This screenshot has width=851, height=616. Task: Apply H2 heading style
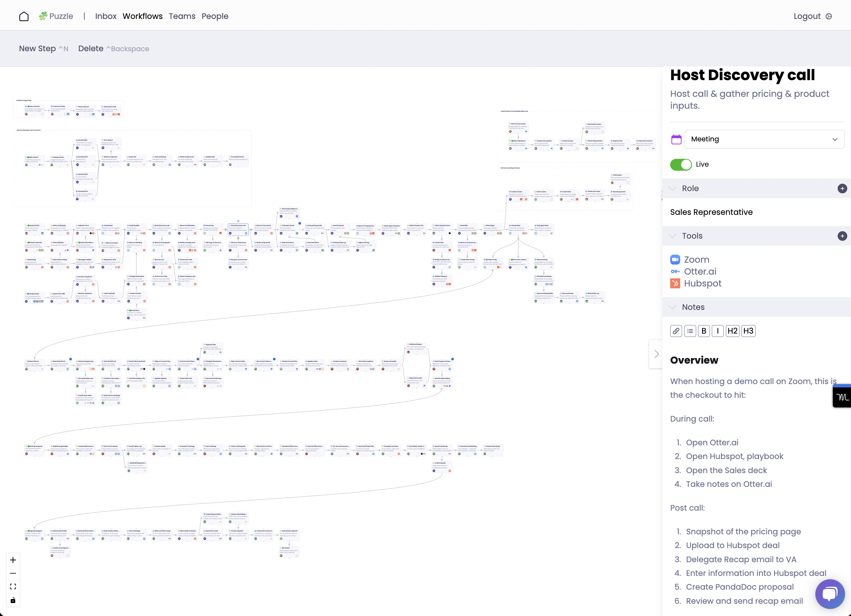(733, 331)
